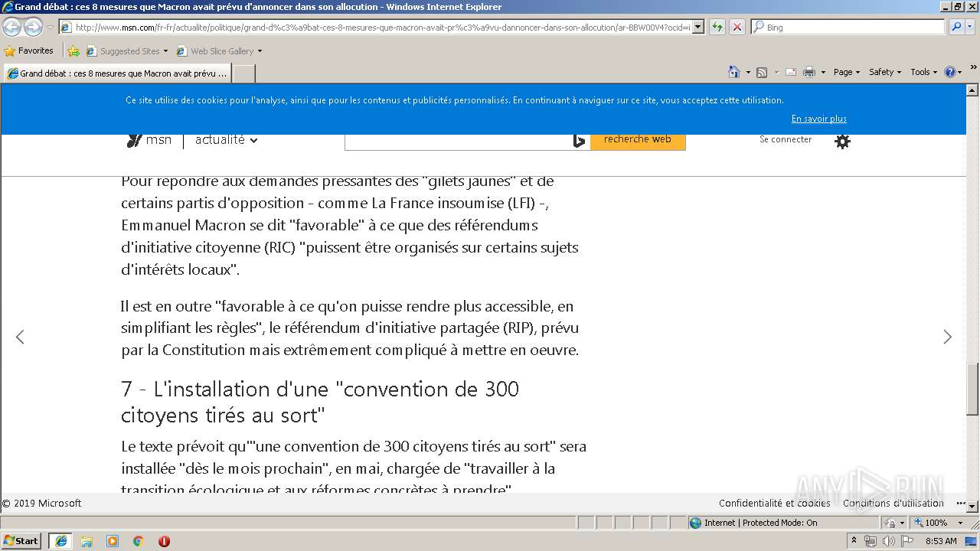Refresh the page with the green arrows
The height and width of the screenshot is (551, 980).
pos(717,28)
